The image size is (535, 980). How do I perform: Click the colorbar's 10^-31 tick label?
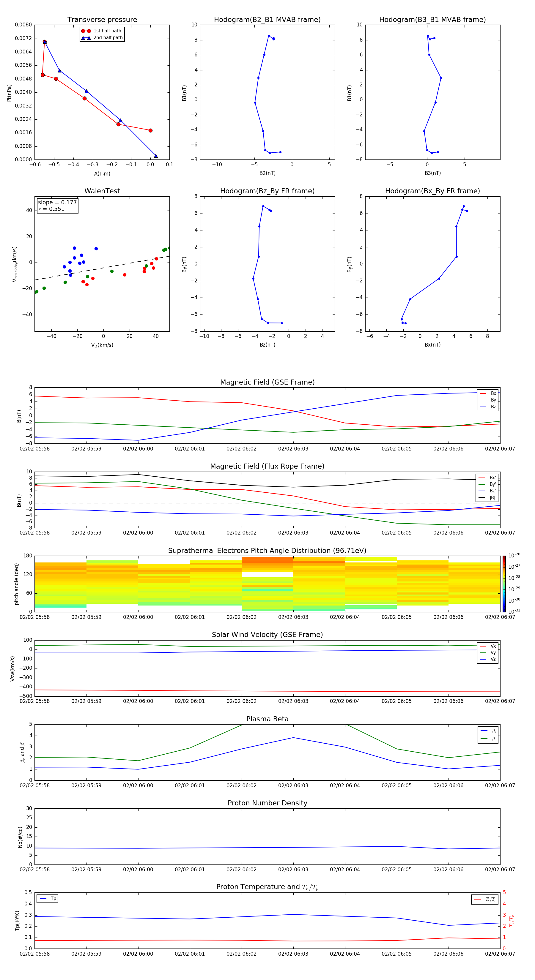[514, 611]
